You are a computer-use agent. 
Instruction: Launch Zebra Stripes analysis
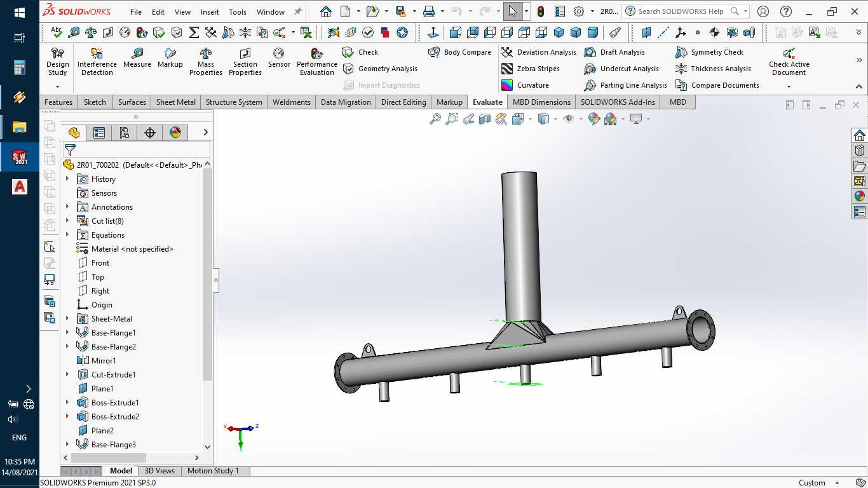tap(531, 69)
